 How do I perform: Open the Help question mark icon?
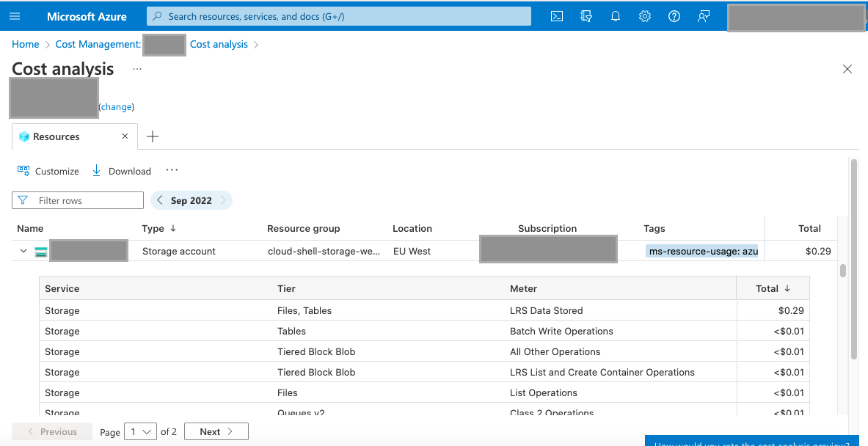[674, 16]
